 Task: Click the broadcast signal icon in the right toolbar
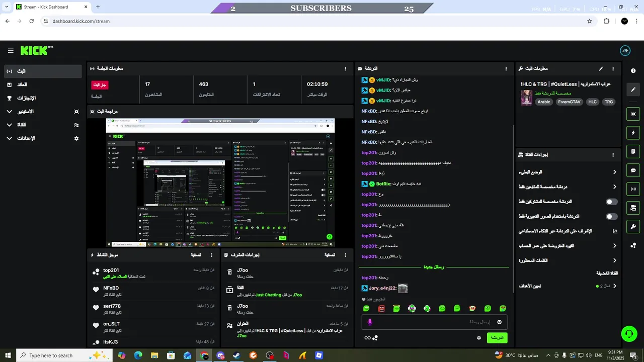pos(633,189)
